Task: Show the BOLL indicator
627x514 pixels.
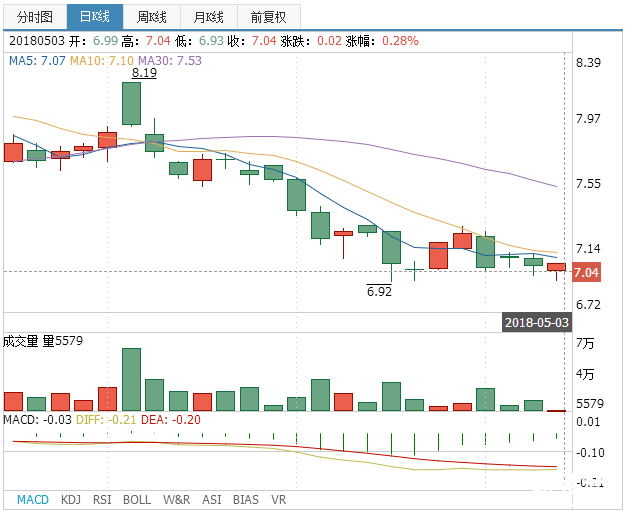Action: tap(137, 500)
